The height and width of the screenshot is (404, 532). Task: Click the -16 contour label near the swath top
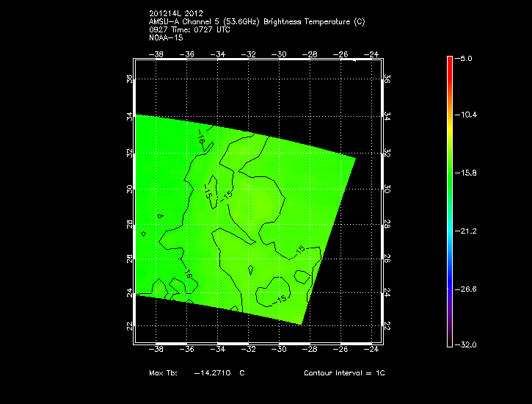point(202,137)
